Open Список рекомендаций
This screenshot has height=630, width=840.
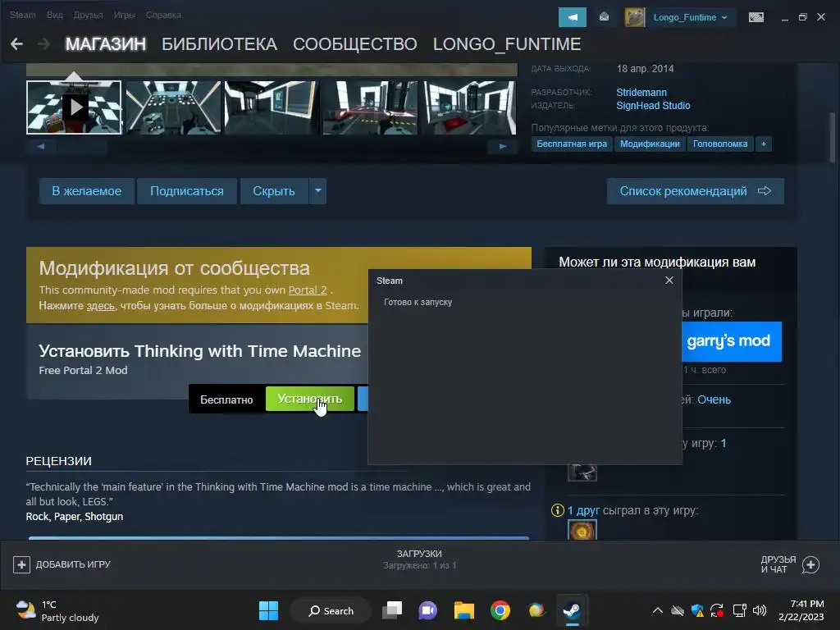[x=696, y=191]
